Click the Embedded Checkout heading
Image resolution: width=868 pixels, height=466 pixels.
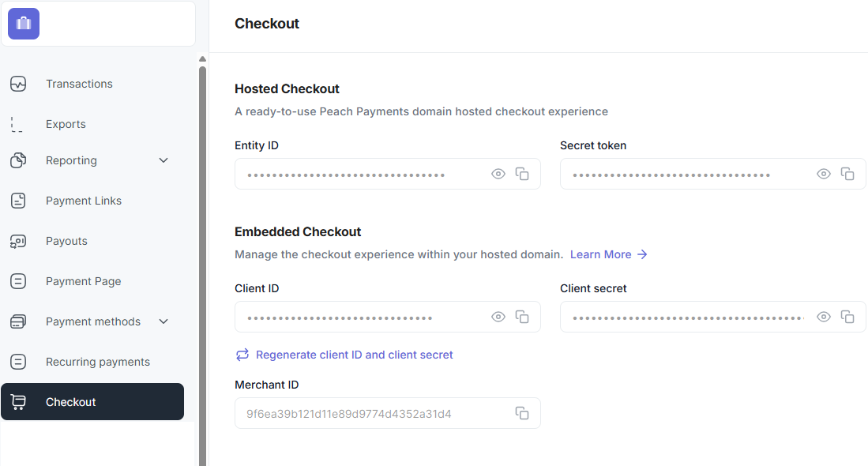298,232
